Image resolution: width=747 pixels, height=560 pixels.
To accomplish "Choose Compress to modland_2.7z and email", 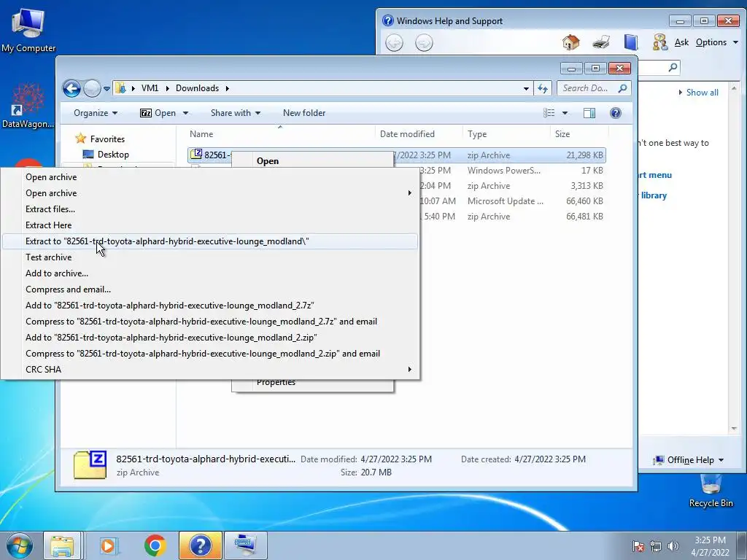I will [210, 322].
